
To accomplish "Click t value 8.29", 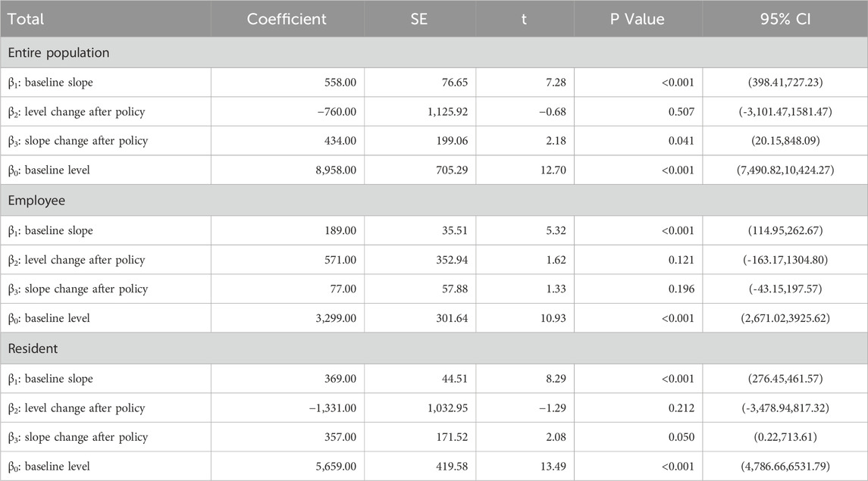I will coord(556,379).
